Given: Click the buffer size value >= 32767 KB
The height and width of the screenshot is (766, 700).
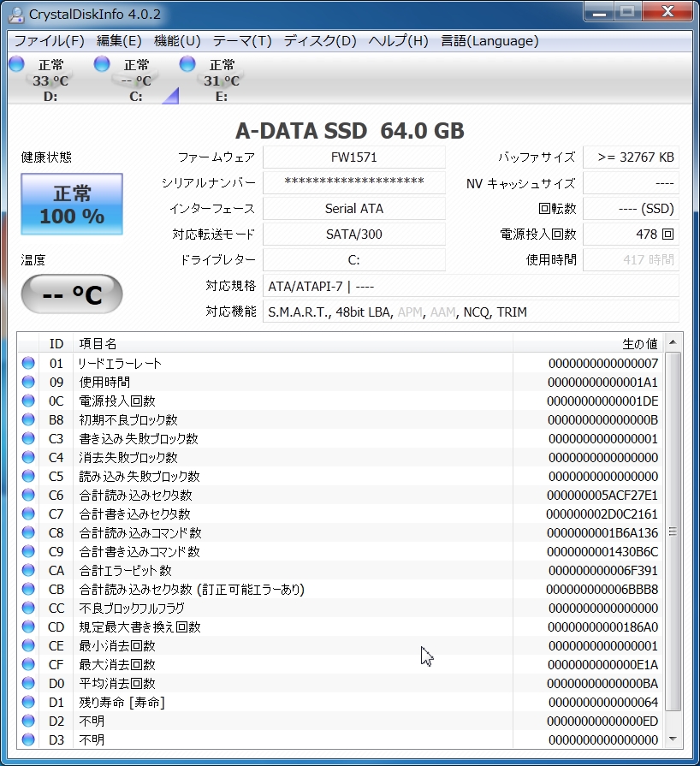Looking at the screenshot, I should (x=632, y=157).
